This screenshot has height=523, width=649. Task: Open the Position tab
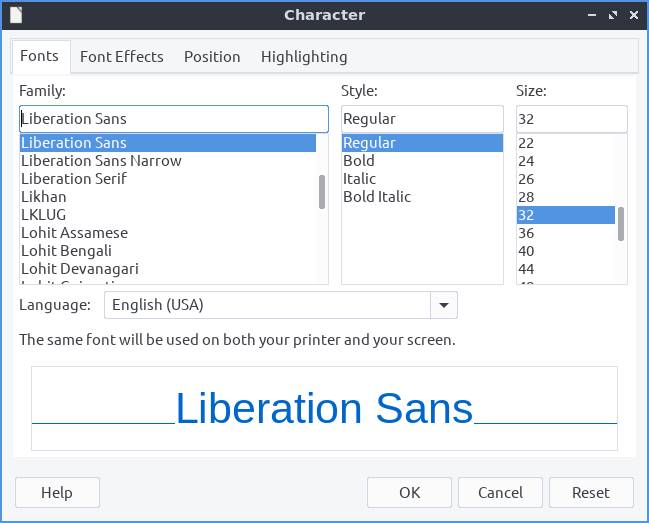(x=212, y=57)
